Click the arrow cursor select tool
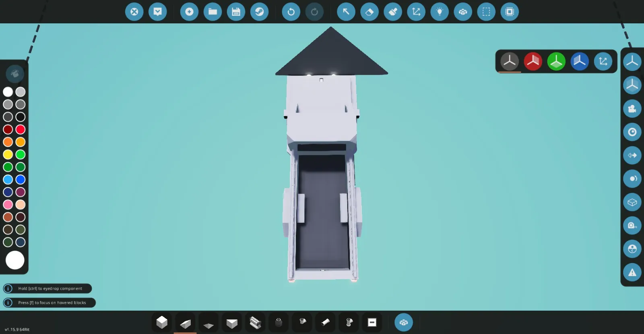644x334 pixels. pyautogui.click(x=346, y=12)
